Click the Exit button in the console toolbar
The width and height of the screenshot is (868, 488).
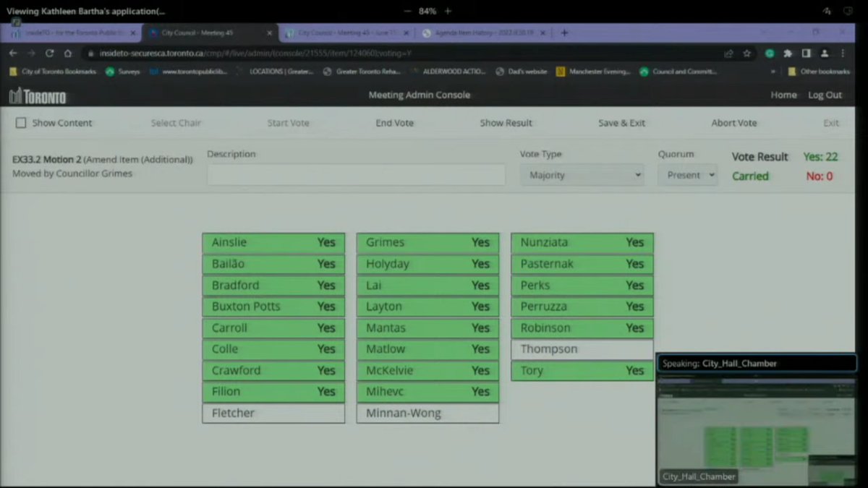pos(831,123)
